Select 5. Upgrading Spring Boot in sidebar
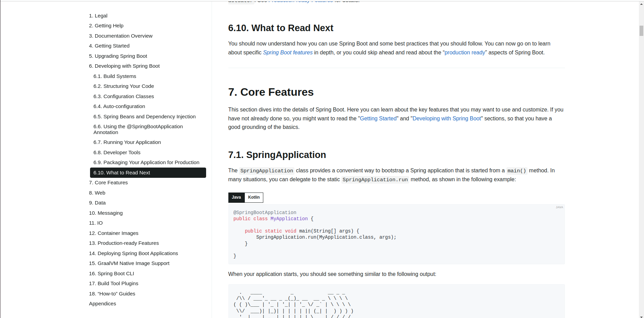The image size is (644, 318). (118, 56)
